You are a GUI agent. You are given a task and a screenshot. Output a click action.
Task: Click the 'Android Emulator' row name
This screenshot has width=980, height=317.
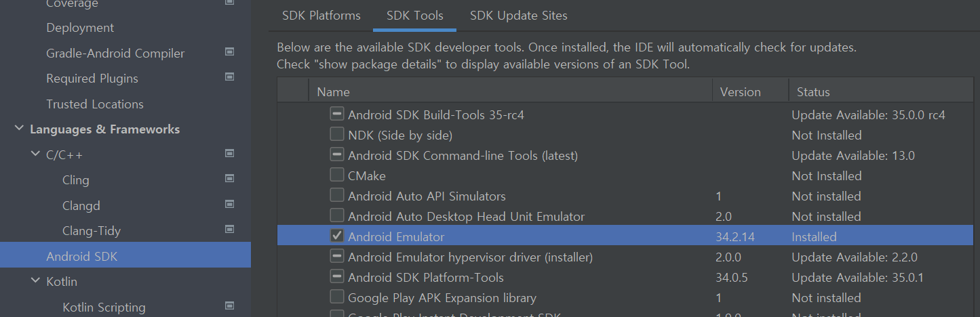tap(396, 236)
